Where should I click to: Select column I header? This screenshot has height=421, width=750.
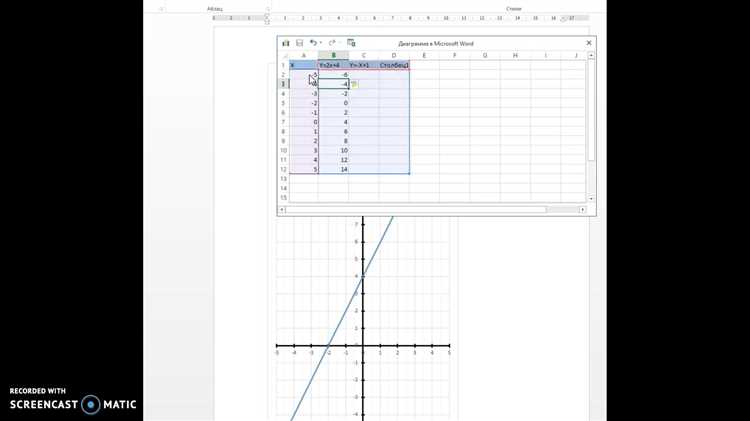coord(545,55)
